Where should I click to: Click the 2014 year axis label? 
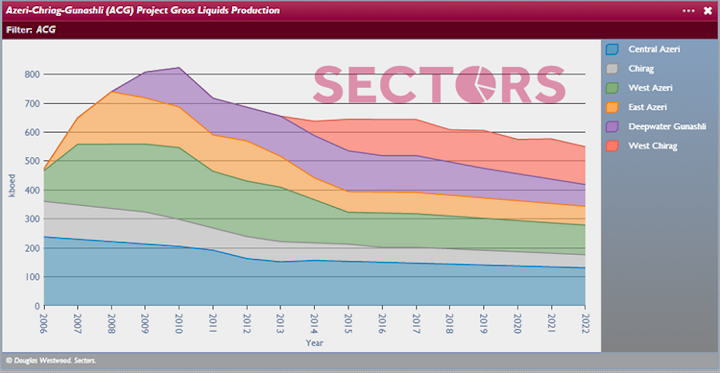pyautogui.click(x=315, y=323)
